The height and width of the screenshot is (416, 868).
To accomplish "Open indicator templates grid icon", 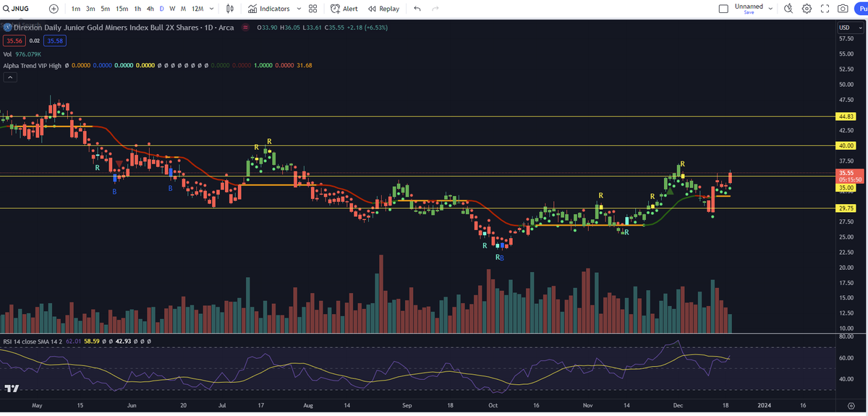I will (312, 9).
